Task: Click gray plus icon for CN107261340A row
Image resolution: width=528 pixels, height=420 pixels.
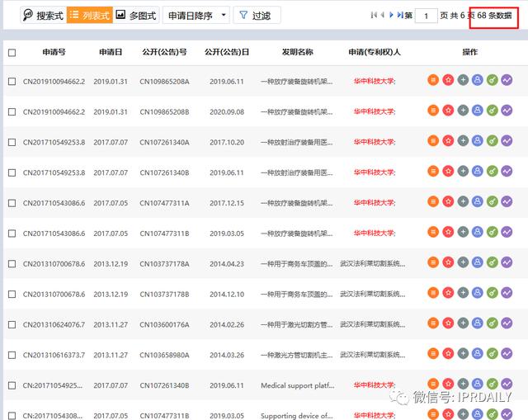Action: tap(463, 141)
